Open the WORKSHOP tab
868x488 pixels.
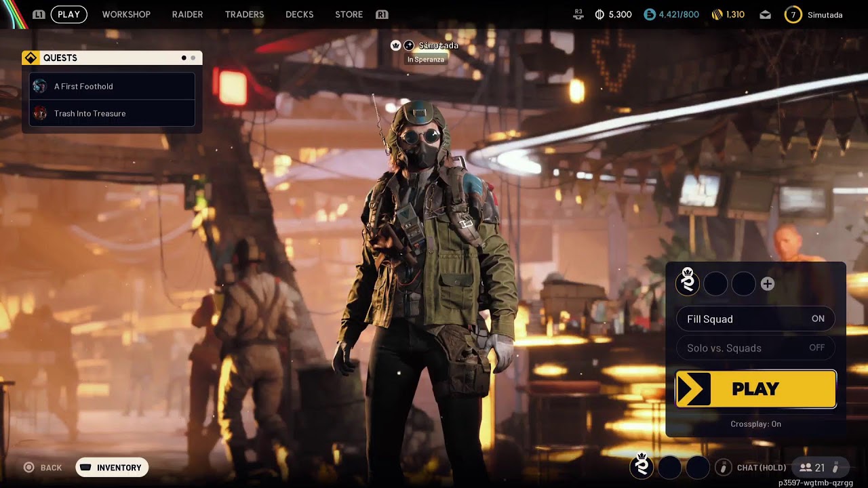pyautogui.click(x=126, y=14)
